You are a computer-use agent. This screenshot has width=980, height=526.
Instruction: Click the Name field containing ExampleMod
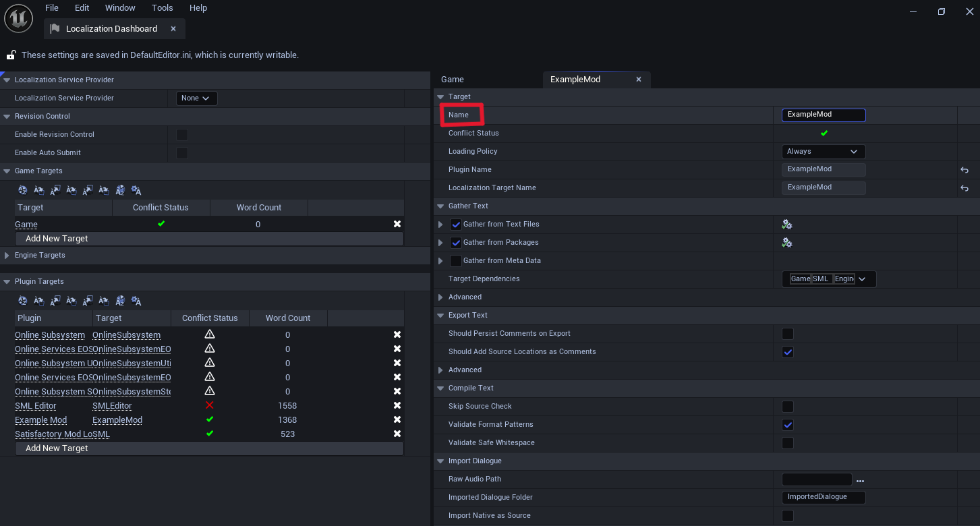tap(824, 115)
